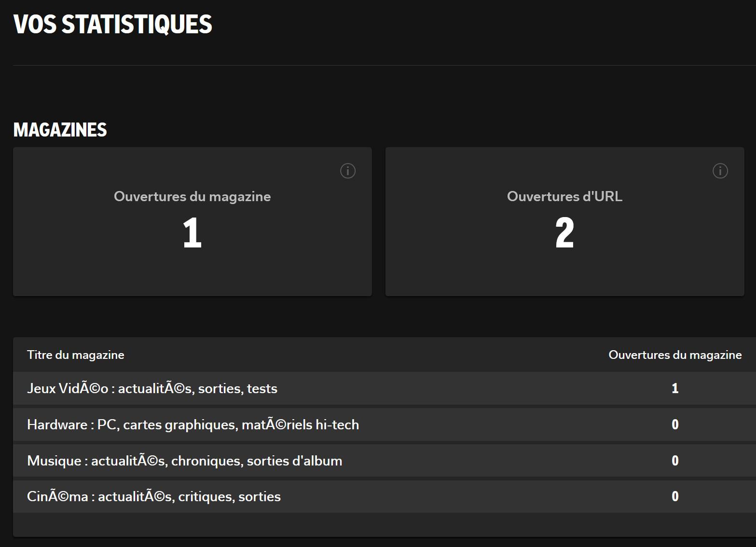Select the Ouvertures du magazine card label
Screen dimensions: 756x547
[192, 196]
